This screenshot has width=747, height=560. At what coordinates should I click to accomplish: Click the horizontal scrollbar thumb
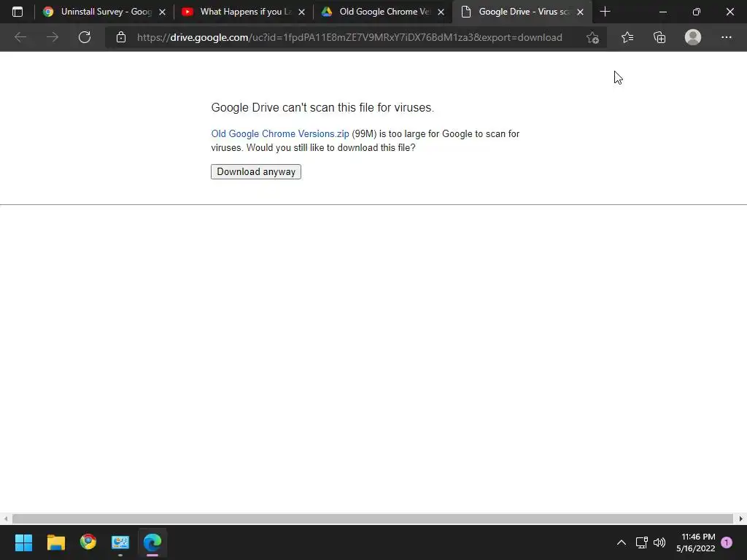click(373, 518)
